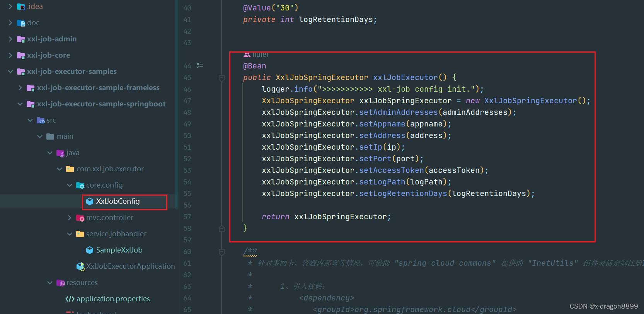The width and height of the screenshot is (644, 314).
Task: Expand xxl-job-core module chevron
Action: pos(10,55)
